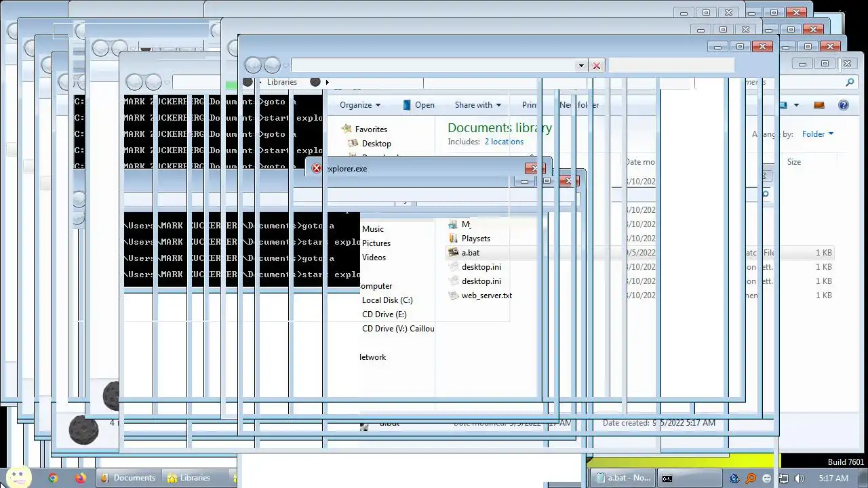Select Network in the navigation pane
This screenshot has height=488, width=868.
pyautogui.click(x=372, y=357)
